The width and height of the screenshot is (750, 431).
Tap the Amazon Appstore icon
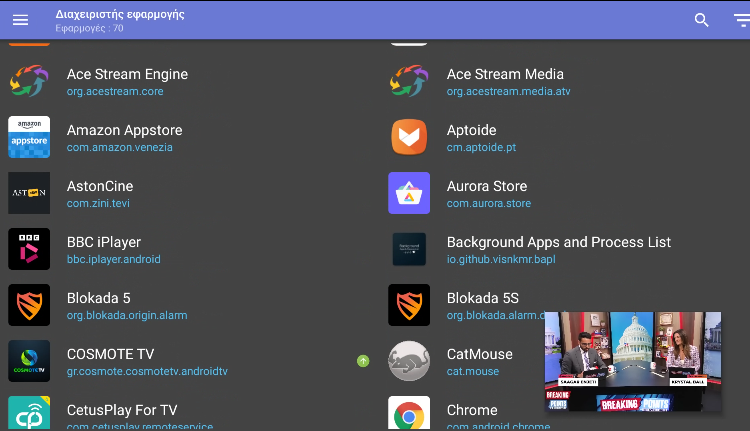coord(29,137)
